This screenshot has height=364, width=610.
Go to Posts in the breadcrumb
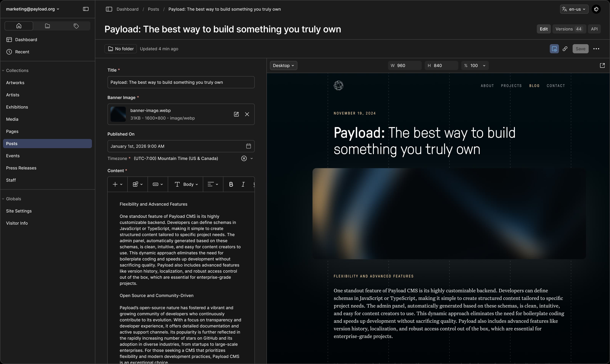(153, 9)
